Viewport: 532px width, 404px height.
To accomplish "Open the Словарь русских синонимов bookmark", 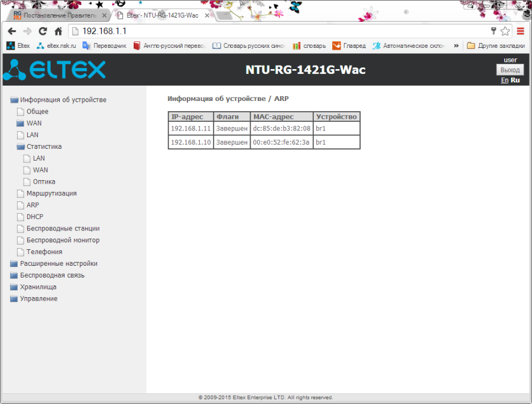I will click(x=249, y=45).
